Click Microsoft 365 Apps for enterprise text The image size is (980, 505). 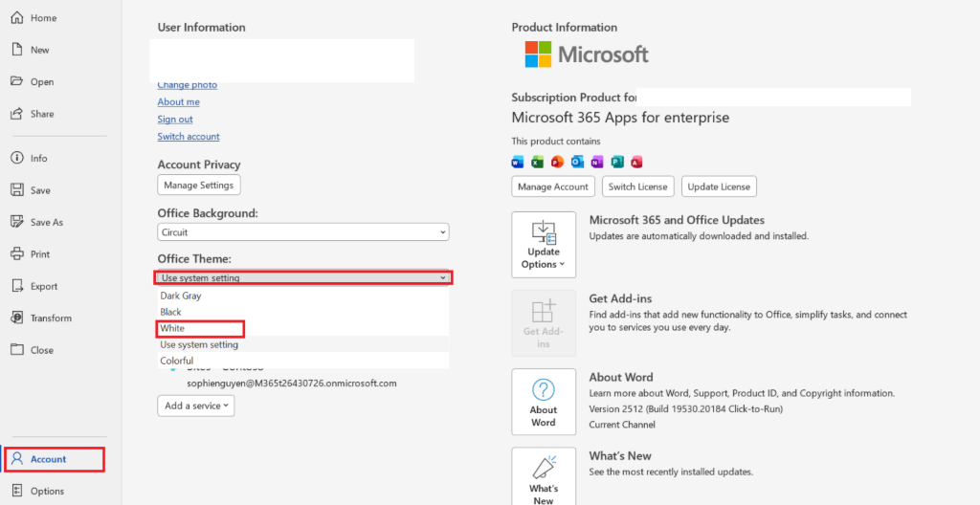tap(620, 118)
